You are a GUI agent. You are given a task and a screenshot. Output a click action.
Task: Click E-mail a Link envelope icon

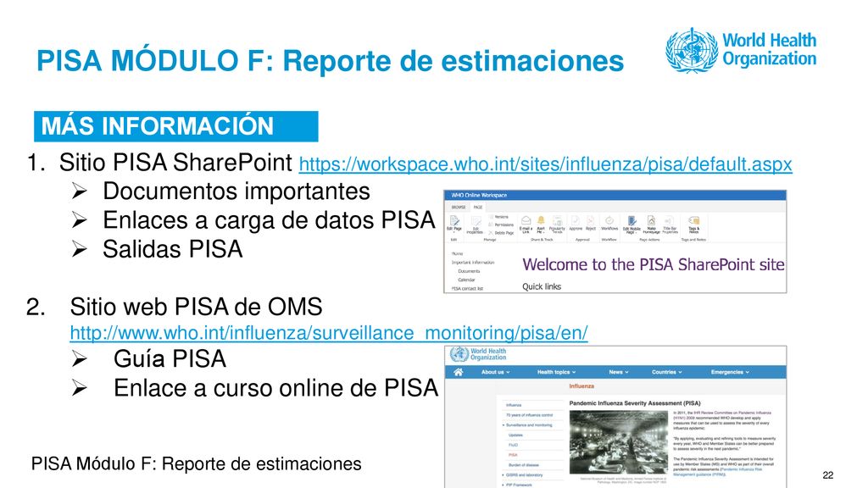526,220
